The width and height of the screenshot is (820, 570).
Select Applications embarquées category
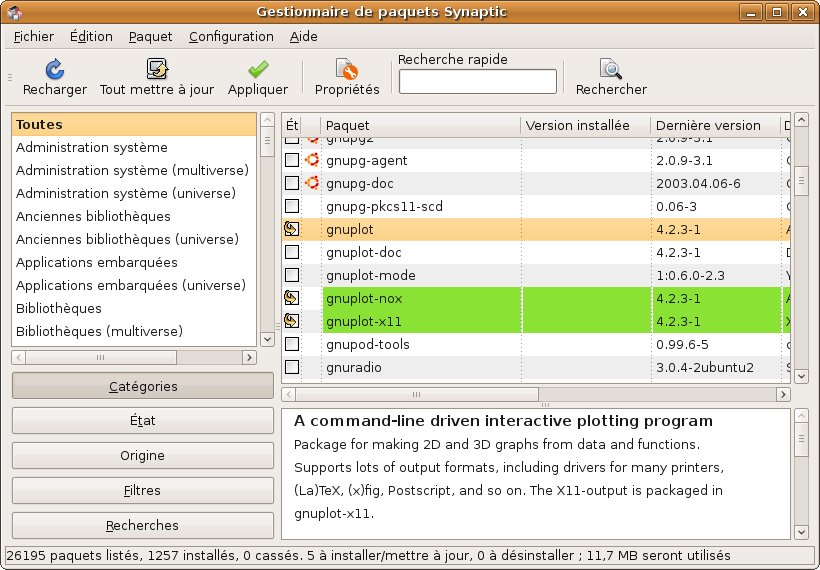pos(134,263)
